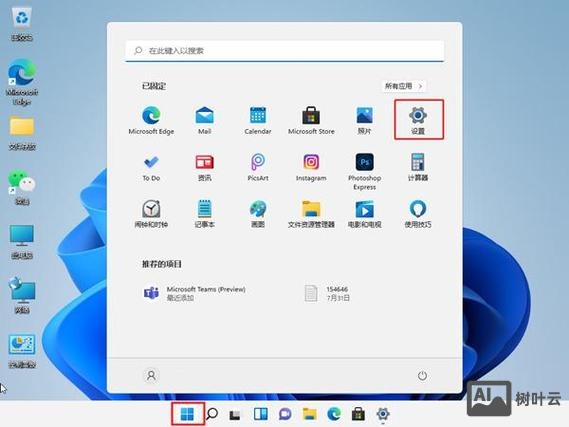Open Microsoft Store from taskbar
569x427 pixels.
click(358, 414)
